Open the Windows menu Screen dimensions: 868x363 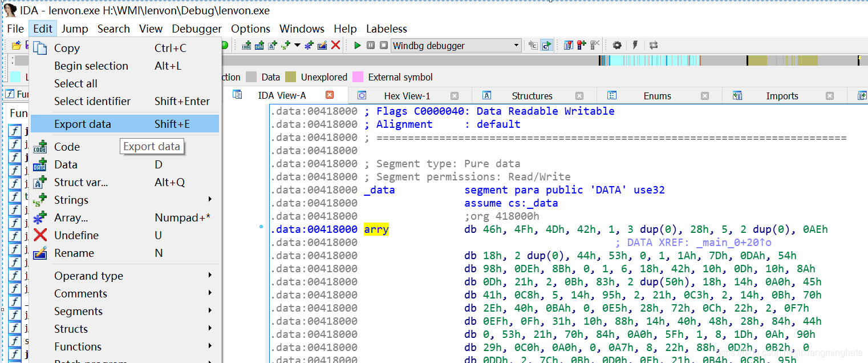302,29
